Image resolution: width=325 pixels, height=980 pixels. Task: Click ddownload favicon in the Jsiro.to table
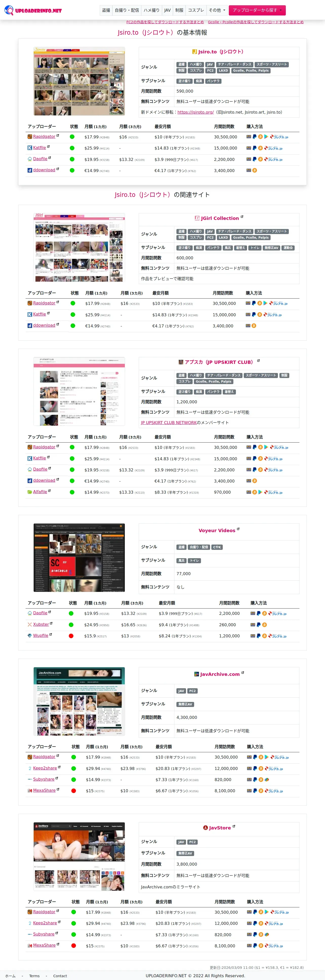[30, 171]
